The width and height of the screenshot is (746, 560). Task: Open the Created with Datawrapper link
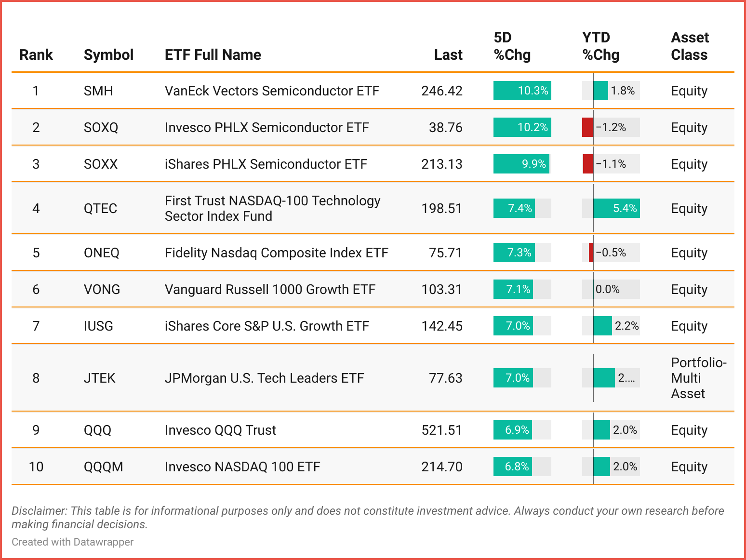click(73, 542)
